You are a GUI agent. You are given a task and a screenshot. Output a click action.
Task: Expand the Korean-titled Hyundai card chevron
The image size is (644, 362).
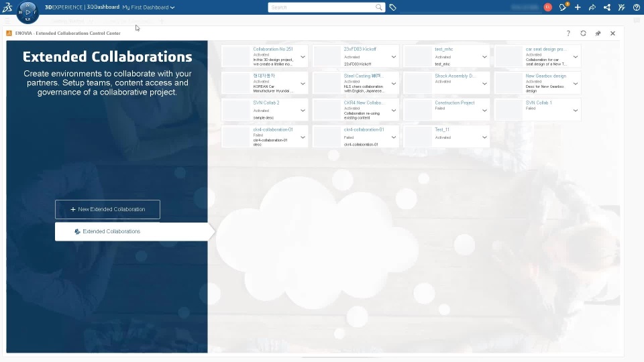[303, 84]
